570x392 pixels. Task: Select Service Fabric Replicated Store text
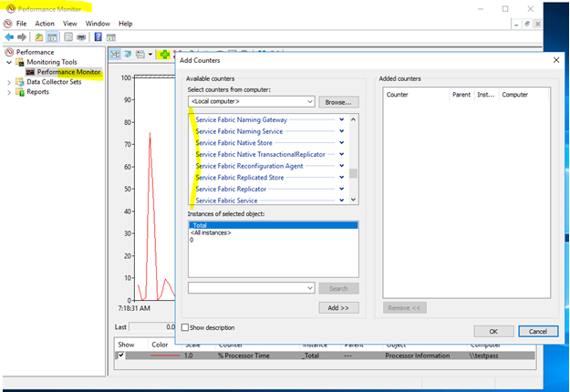(x=240, y=177)
